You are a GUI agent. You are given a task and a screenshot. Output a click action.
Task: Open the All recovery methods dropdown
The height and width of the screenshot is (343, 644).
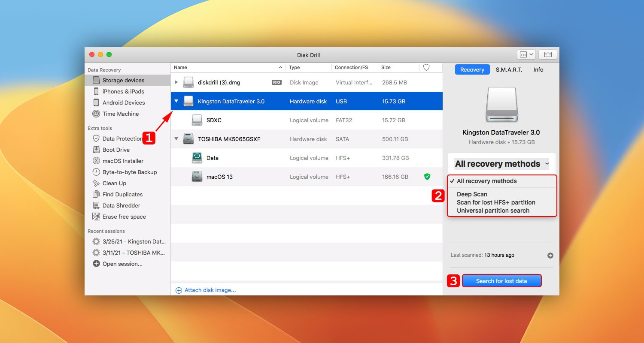point(501,164)
